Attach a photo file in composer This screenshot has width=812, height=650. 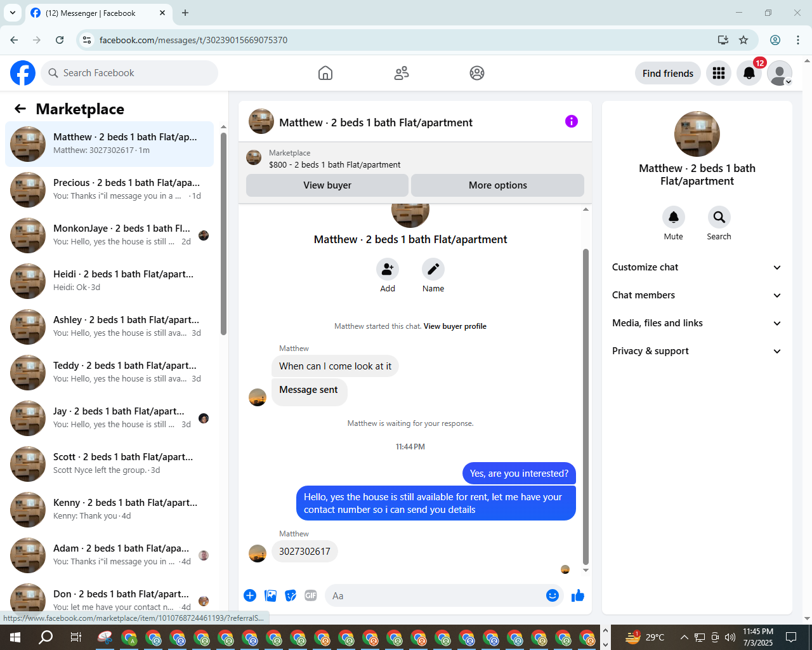[x=271, y=595]
